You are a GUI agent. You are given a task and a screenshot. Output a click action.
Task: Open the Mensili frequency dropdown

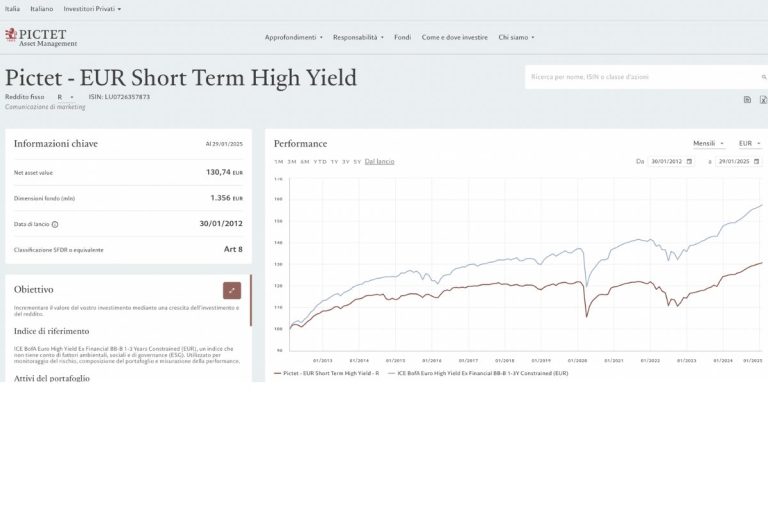tap(711, 144)
